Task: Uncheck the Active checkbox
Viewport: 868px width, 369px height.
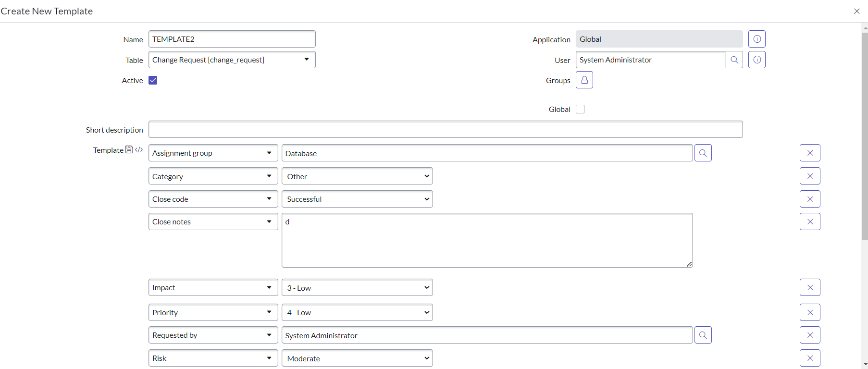Action: pyautogui.click(x=153, y=80)
